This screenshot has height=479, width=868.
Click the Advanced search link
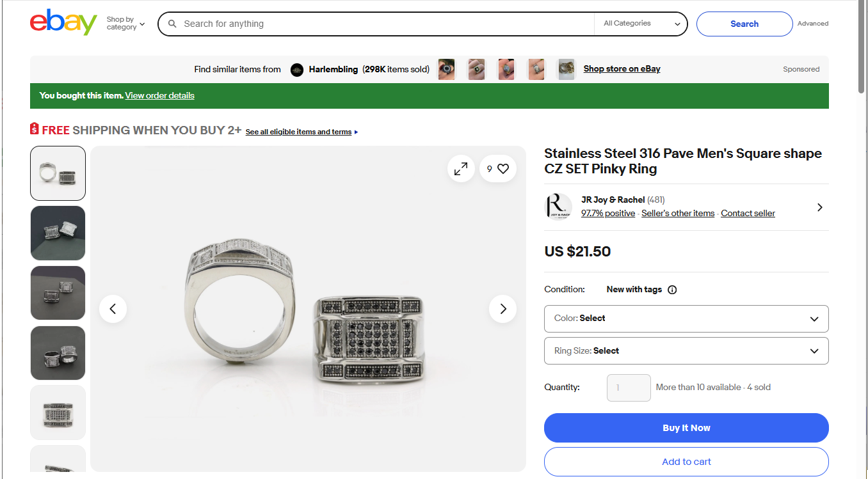[812, 24]
